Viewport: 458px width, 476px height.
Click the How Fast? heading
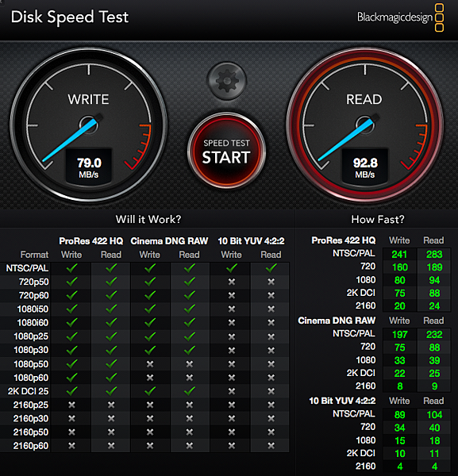[378, 219]
